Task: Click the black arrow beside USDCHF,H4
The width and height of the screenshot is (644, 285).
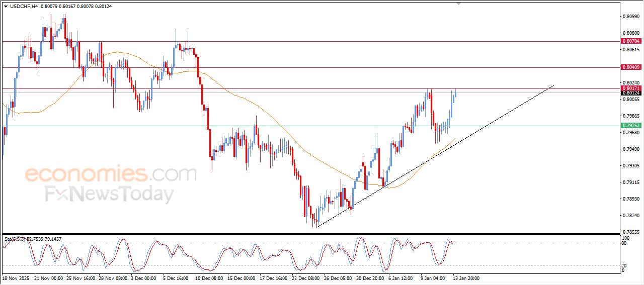Action: [x=6, y=7]
